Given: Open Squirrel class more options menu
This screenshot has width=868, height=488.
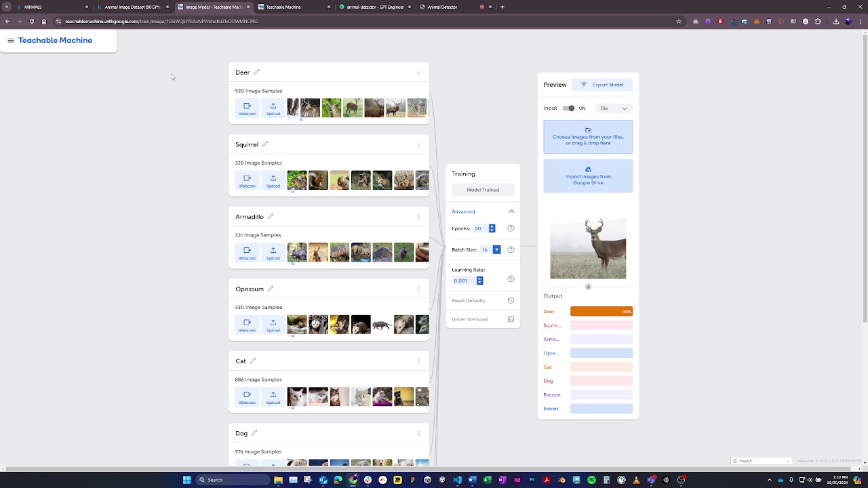Looking at the screenshot, I should 418,144.
